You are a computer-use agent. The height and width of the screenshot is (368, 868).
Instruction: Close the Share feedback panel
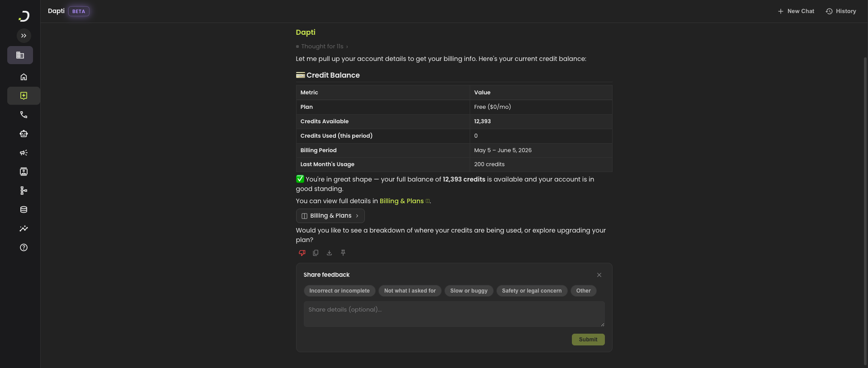599,275
